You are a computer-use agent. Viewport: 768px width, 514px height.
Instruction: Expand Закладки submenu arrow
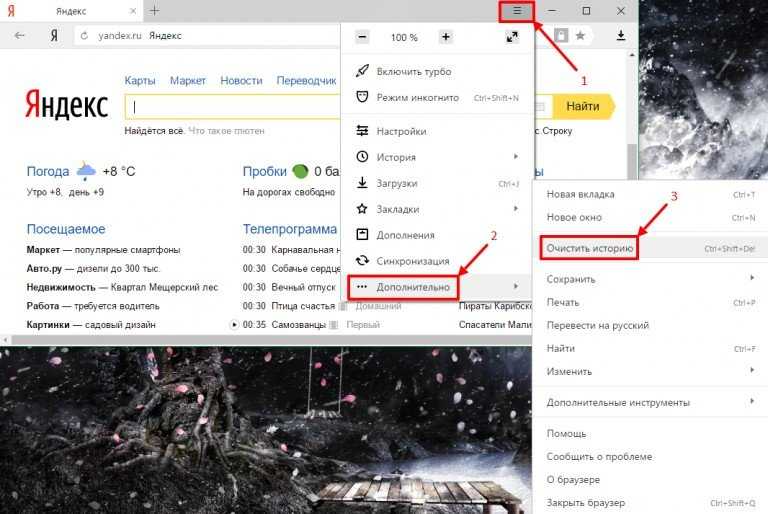[x=516, y=209]
